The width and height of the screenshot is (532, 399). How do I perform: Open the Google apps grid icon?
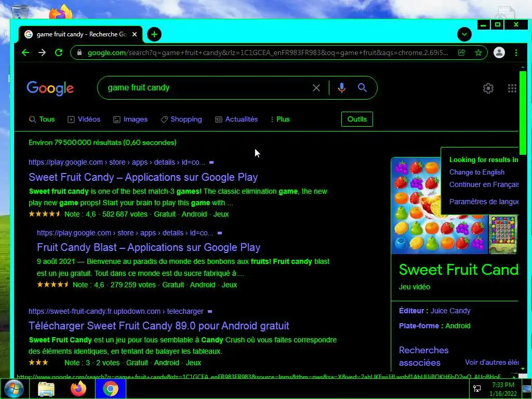pos(512,88)
